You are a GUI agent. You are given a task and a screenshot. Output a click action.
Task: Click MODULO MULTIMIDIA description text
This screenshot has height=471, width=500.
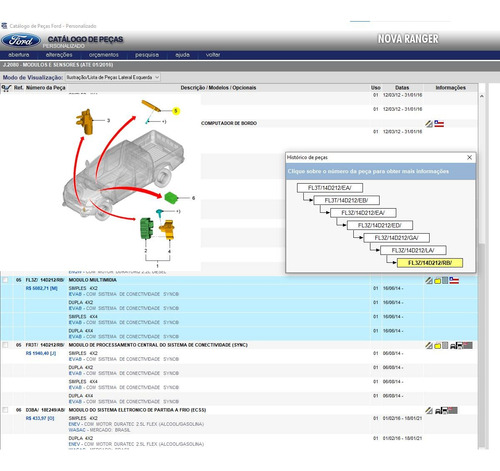[93, 280]
